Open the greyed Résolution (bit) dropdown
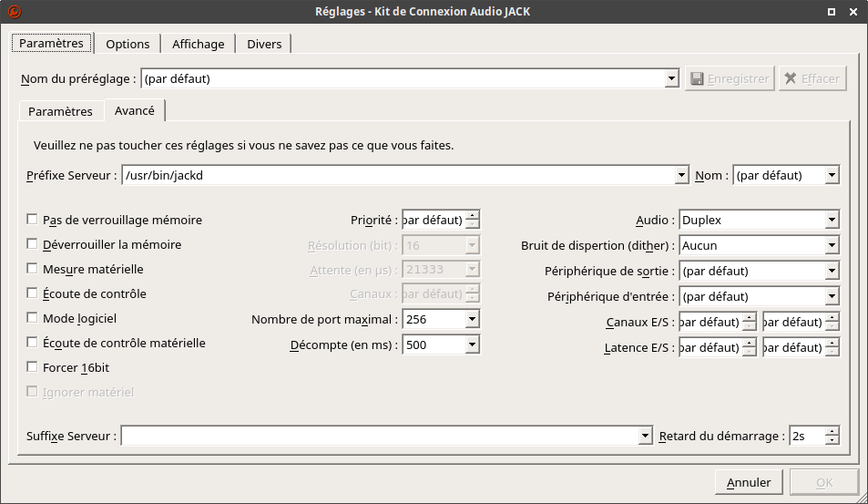868x504 pixels. [472, 245]
